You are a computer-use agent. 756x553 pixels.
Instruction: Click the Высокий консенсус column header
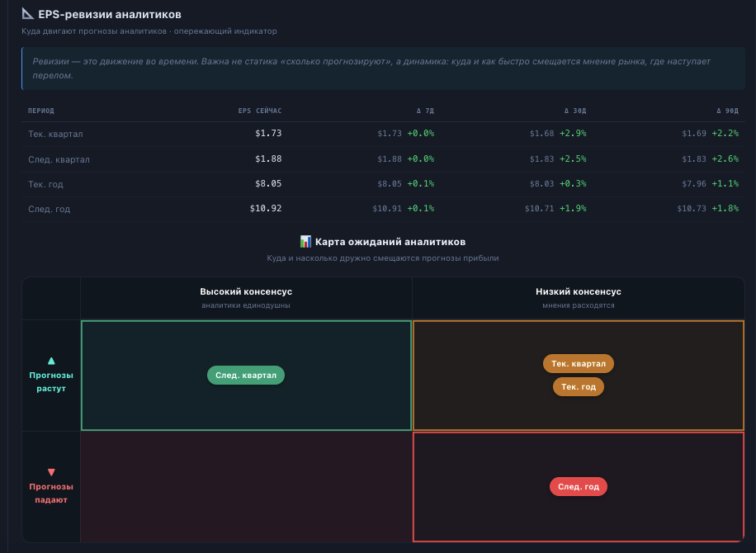246,298
